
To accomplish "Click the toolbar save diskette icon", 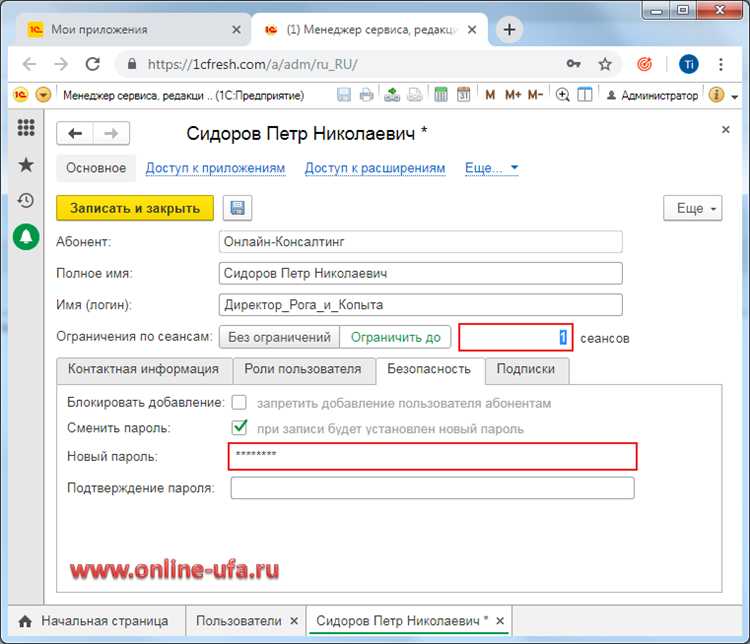I will pyautogui.click(x=344, y=95).
